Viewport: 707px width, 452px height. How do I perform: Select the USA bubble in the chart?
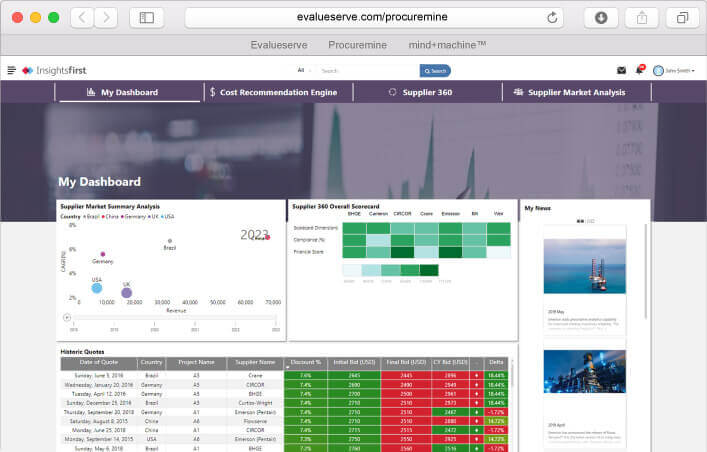pyautogui.click(x=96, y=288)
